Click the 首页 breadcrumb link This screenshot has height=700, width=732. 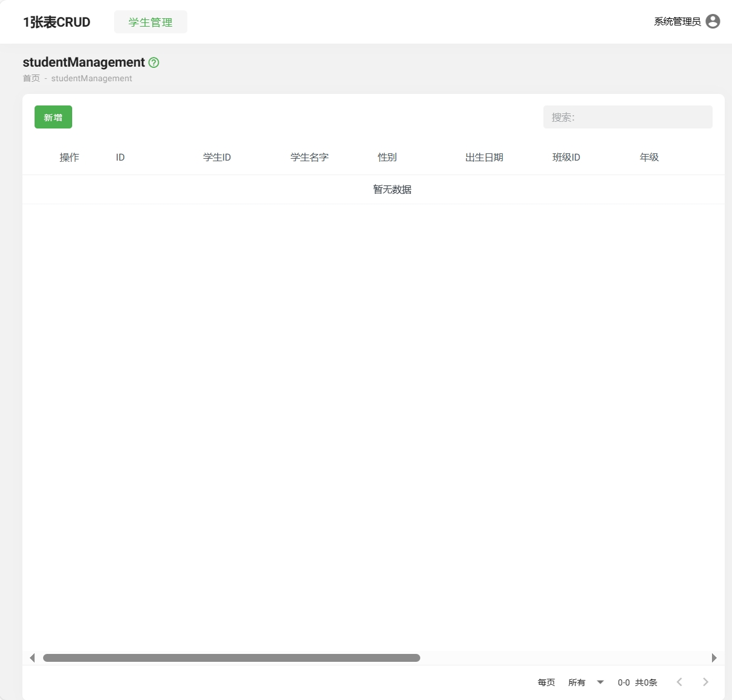tap(32, 78)
